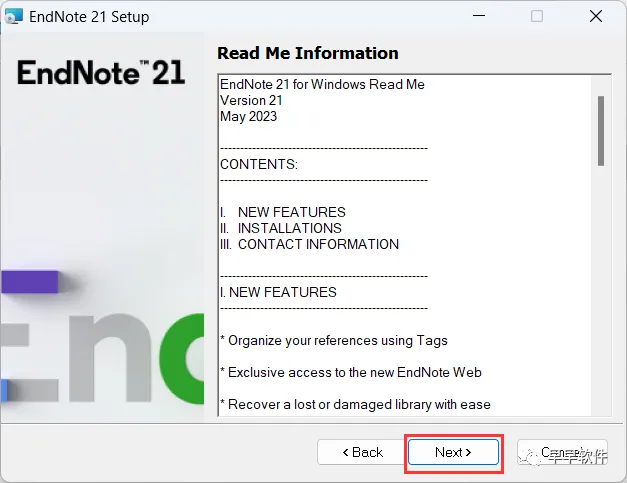Go back with the Back button
The width and height of the screenshot is (627, 483).
362,452
